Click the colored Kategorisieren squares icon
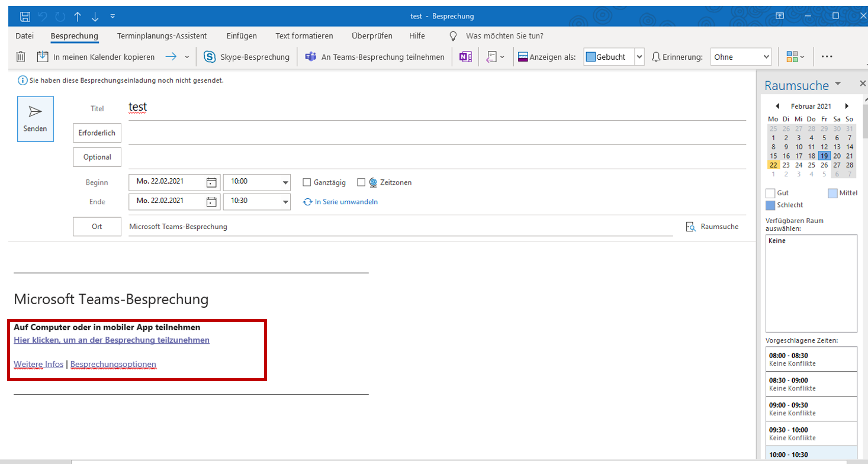The image size is (868, 464). (x=792, y=57)
